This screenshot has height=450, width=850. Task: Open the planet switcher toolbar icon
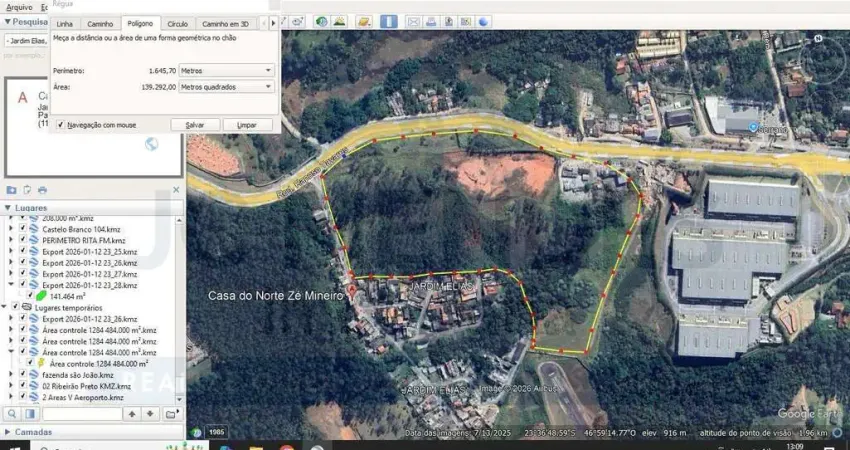click(364, 22)
